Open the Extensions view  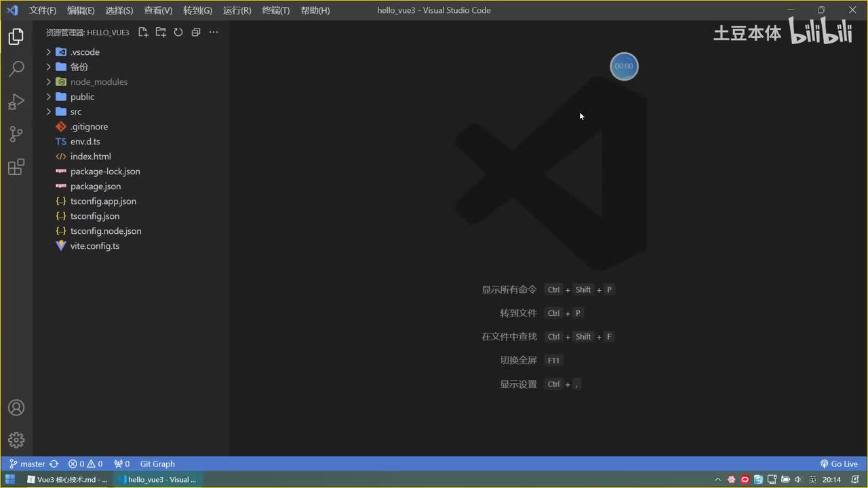pyautogui.click(x=16, y=167)
